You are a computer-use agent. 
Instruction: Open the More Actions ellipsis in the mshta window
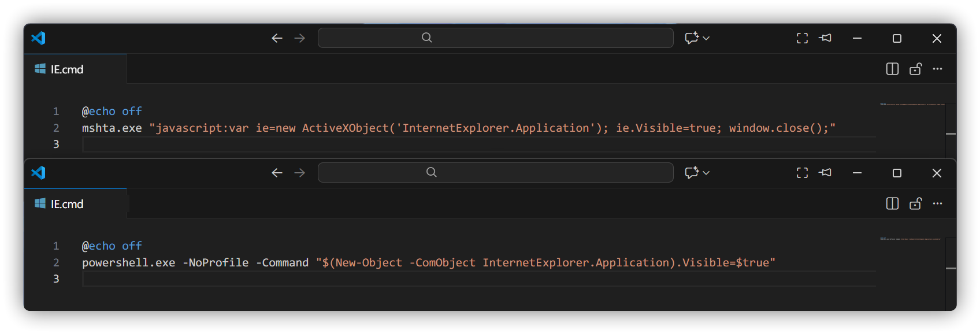[x=937, y=69]
